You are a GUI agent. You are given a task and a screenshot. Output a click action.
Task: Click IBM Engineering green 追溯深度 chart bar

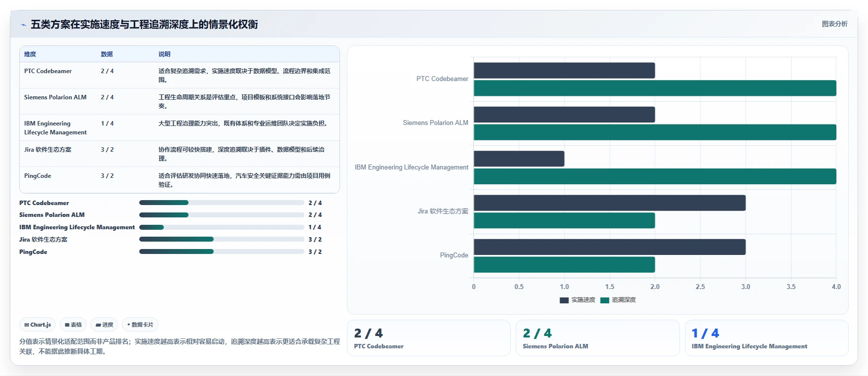(x=655, y=176)
